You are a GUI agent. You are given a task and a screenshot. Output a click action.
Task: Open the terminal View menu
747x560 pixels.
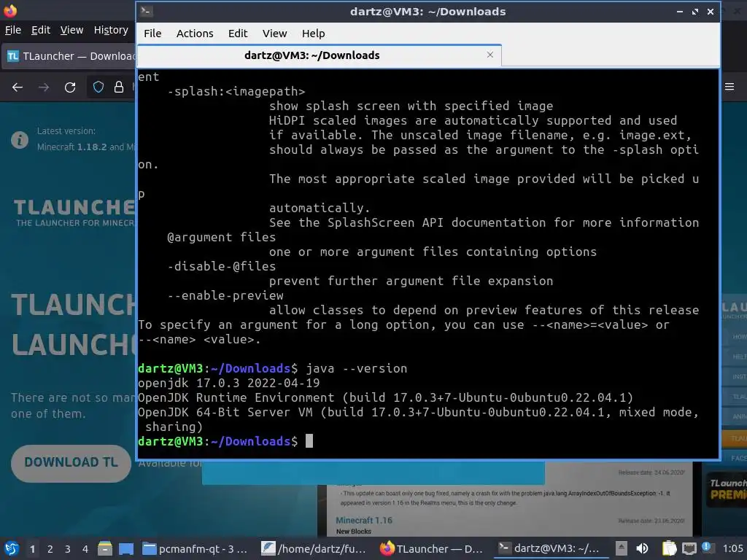274,34
